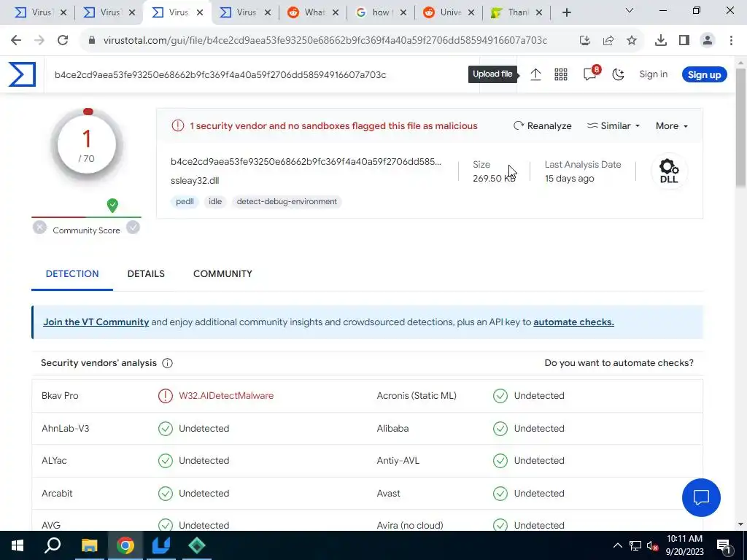This screenshot has height=560, width=747.
Task: Expand the More dropdown
Action: coord(671,125)
